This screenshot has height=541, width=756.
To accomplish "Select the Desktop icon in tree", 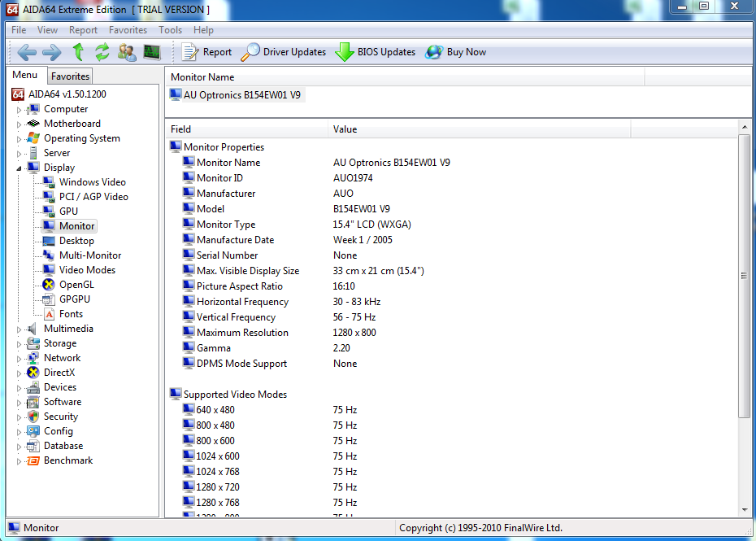I will click(49, 240).
